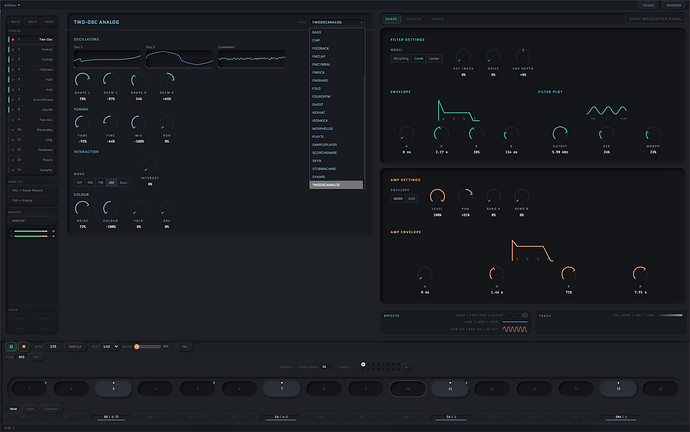Click the filter Cutoff knob
This screenshot has width=690, height=432.
tap(560, 133)
